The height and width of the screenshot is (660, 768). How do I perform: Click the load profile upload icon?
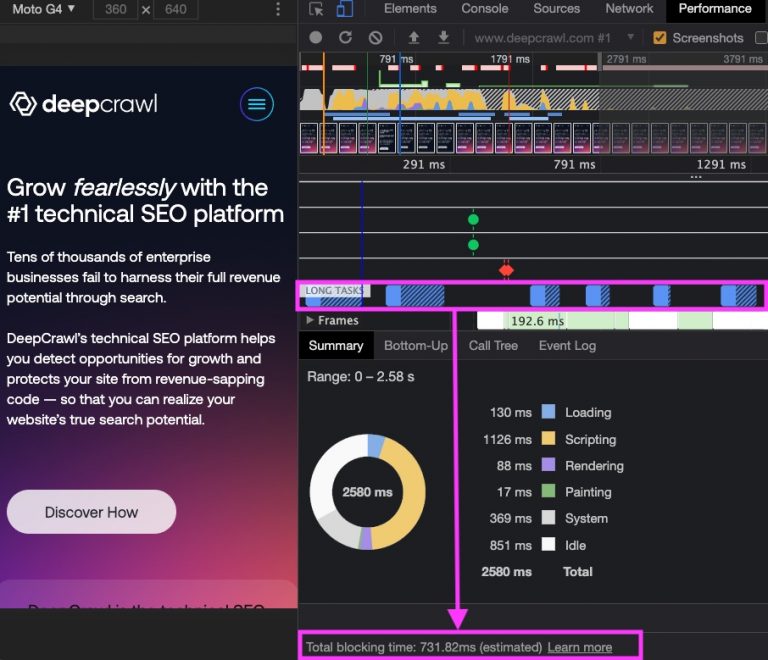[x=414, y=37]
